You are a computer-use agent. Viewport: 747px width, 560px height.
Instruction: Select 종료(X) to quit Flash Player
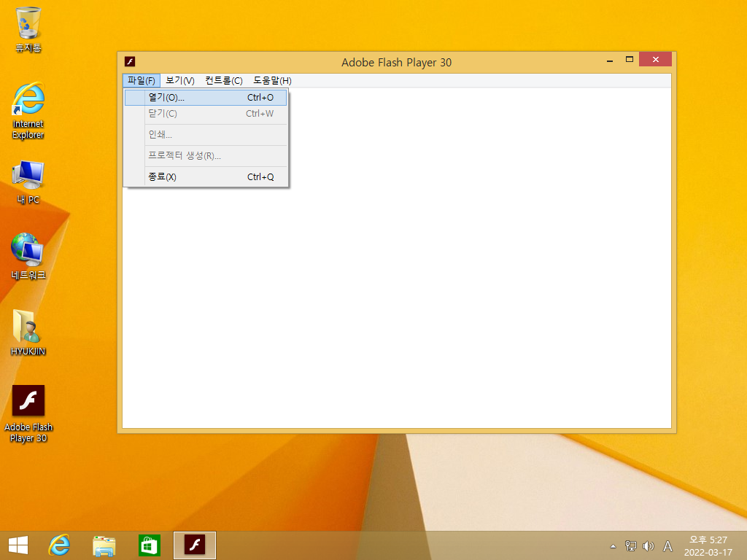pyautogui.click(x=206, y=176)
